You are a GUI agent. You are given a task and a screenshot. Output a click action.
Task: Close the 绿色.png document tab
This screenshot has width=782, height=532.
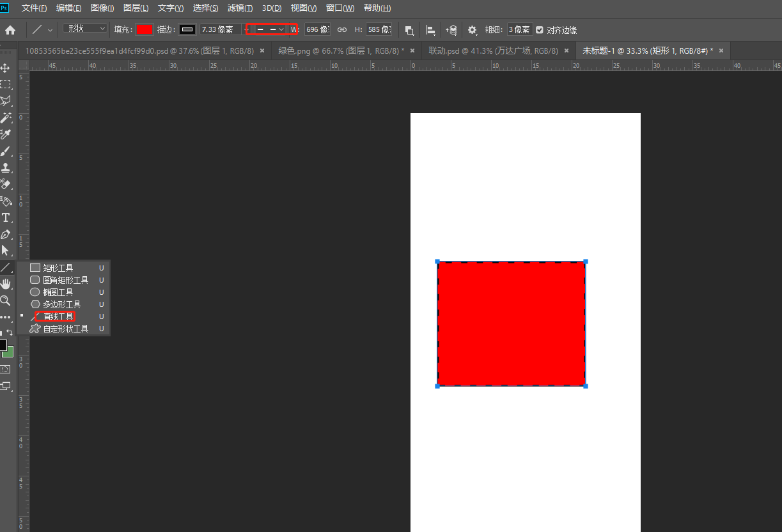click(412, 51)
